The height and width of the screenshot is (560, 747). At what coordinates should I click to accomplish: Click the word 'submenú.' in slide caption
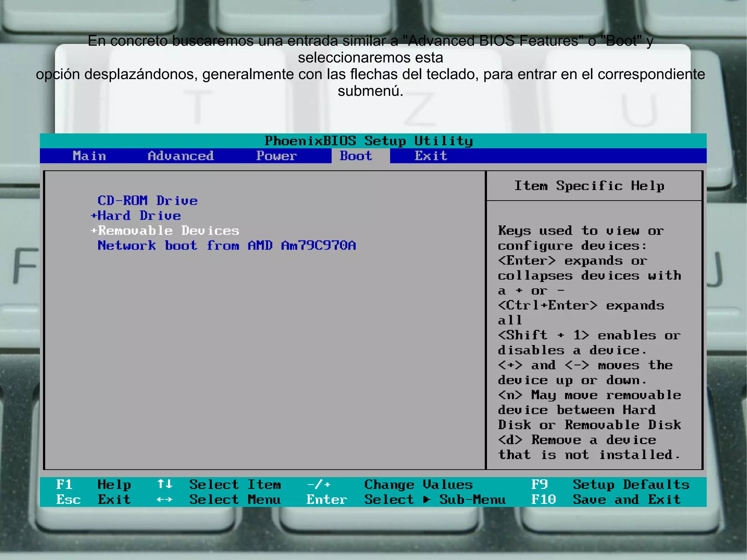(x=371, y=91)
